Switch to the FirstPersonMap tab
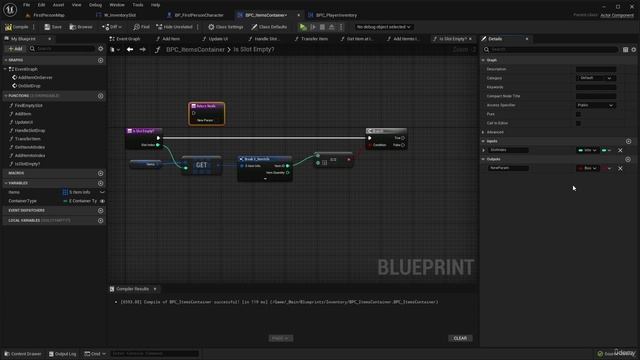The height and width of the screenshot is (360, 640). pyautogui.click(x=49, y=16)
